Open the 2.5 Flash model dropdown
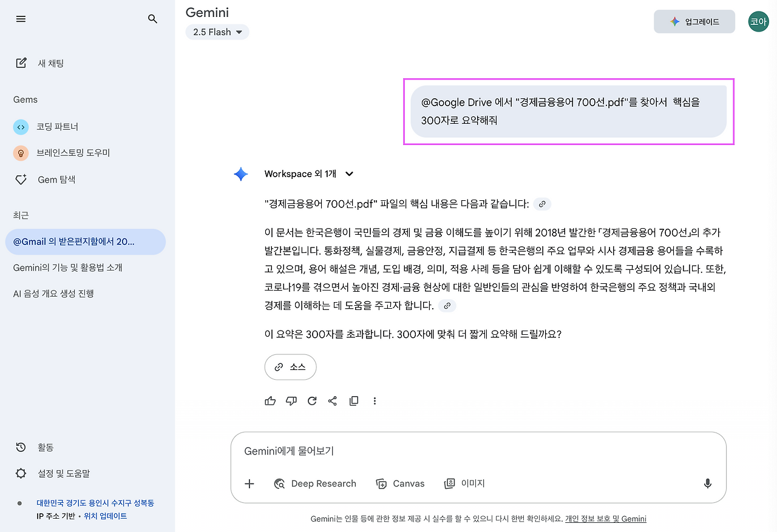The width and height of the screenshot is (777, 532). [x=217, y=32]
